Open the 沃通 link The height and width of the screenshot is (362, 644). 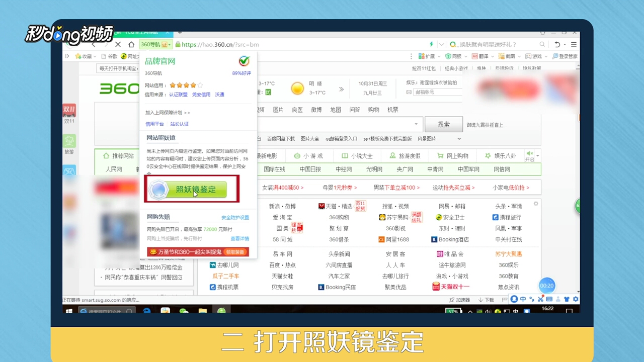220,95
